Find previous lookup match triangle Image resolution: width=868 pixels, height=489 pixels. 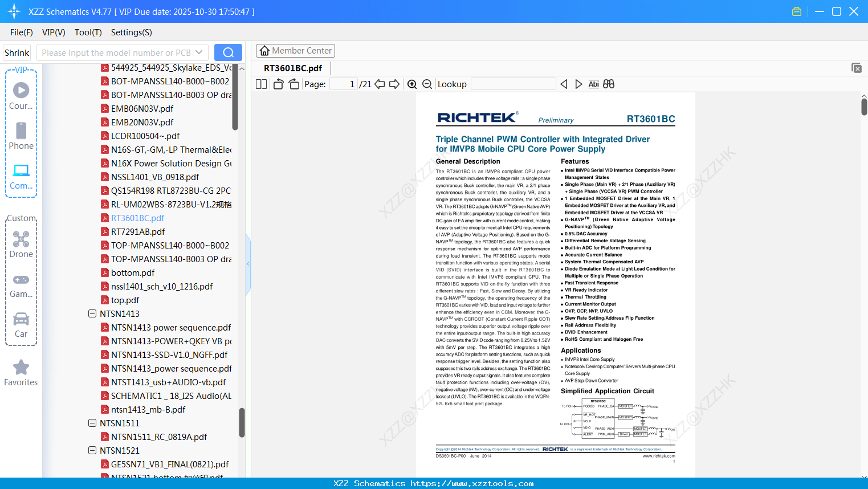[564, 84]
